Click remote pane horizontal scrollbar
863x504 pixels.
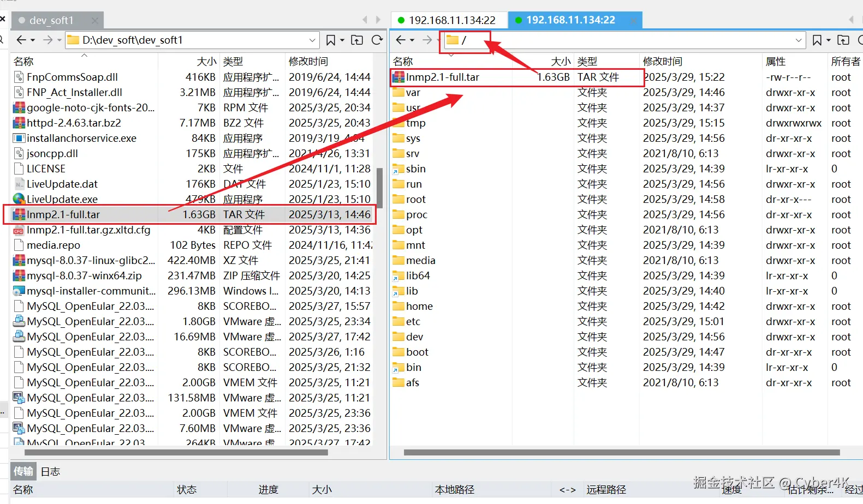622,452
